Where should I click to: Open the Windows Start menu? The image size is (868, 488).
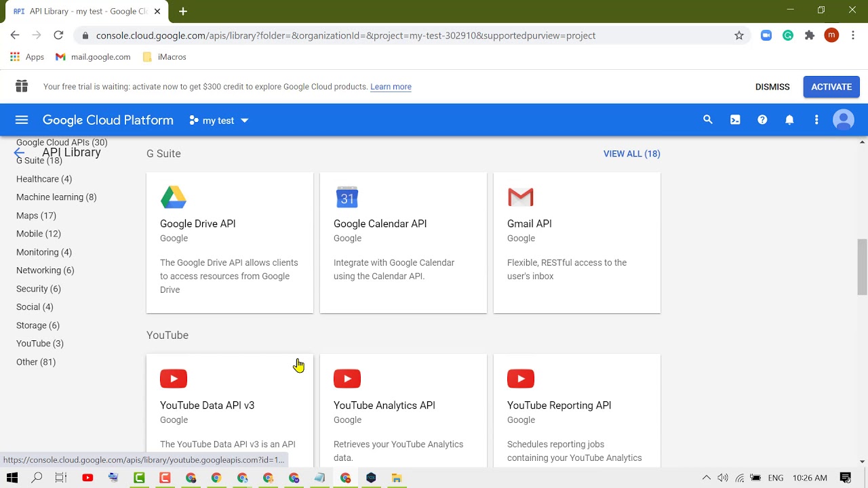12,478
